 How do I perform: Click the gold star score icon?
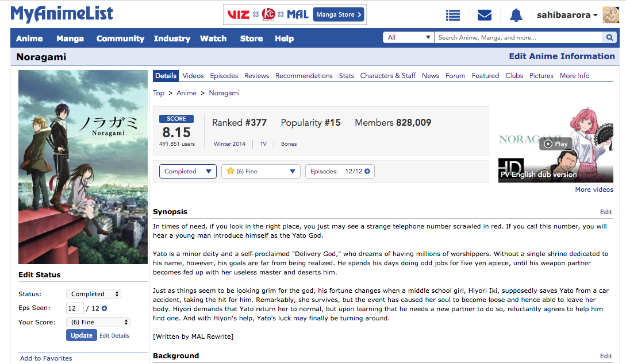point(231,171)
